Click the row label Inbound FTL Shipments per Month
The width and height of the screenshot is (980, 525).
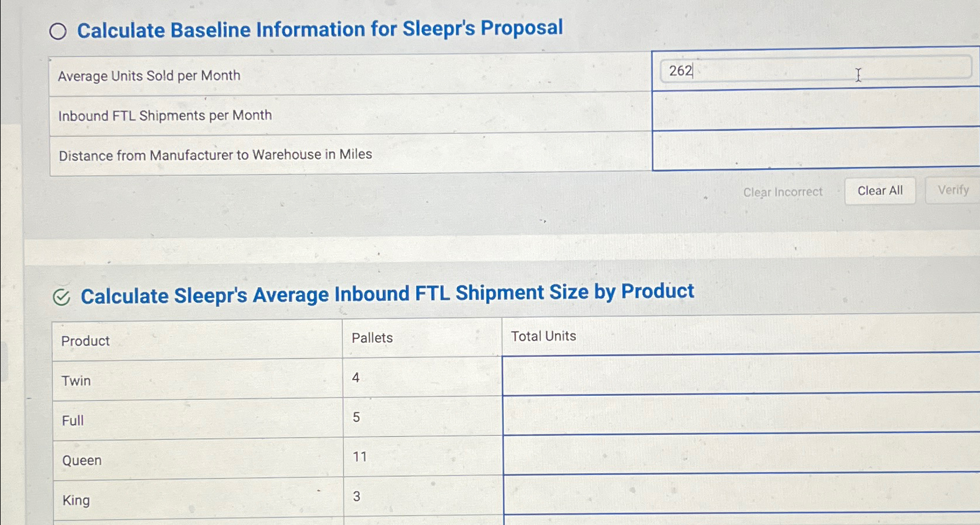(x=165, y=115)
